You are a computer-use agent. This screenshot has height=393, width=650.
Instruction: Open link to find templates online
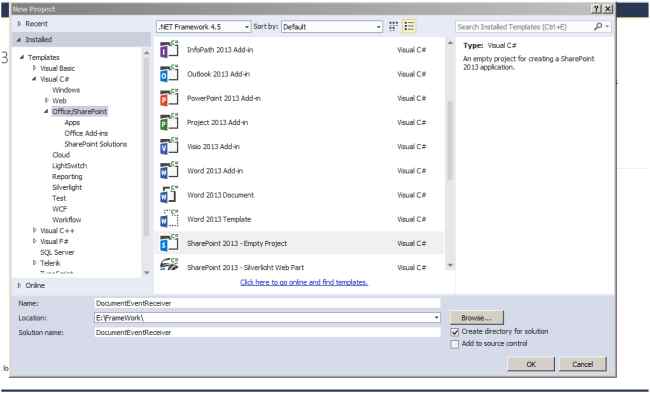coord(304,282)
